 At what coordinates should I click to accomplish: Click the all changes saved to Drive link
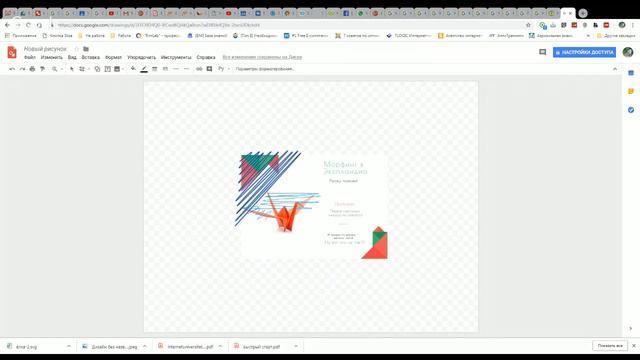[262, 57]
